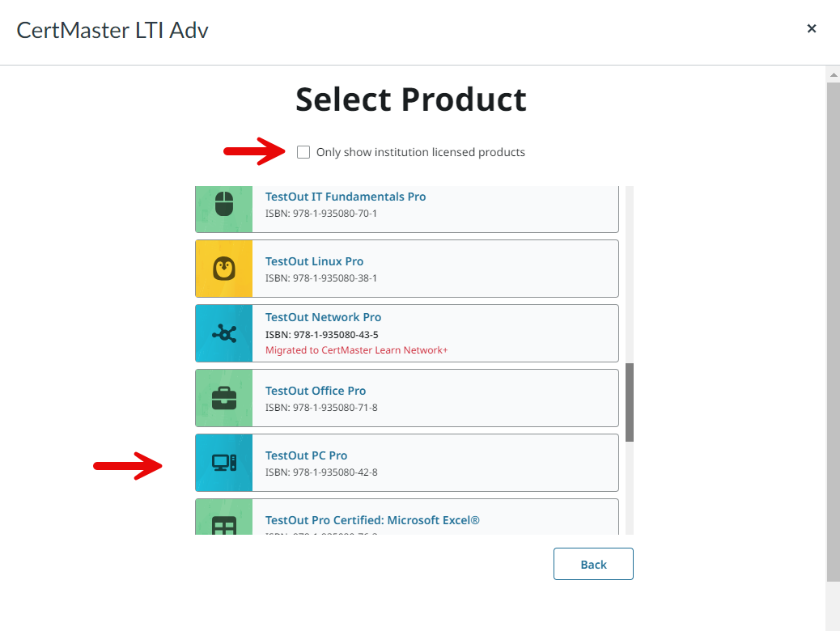Tick the institution licensed products checkbox
840x631 pixels.
pyautogui.click(x=303, y=152)
